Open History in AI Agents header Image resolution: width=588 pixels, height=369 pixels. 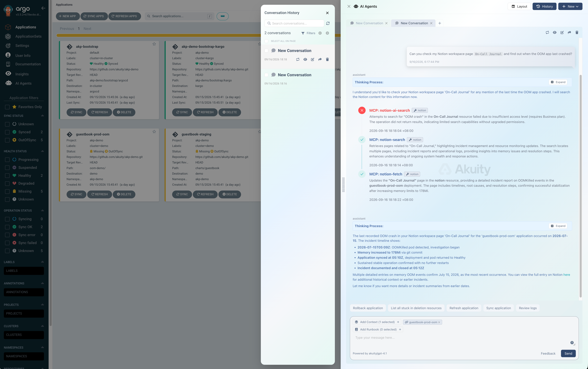click(x=544, y=6)
